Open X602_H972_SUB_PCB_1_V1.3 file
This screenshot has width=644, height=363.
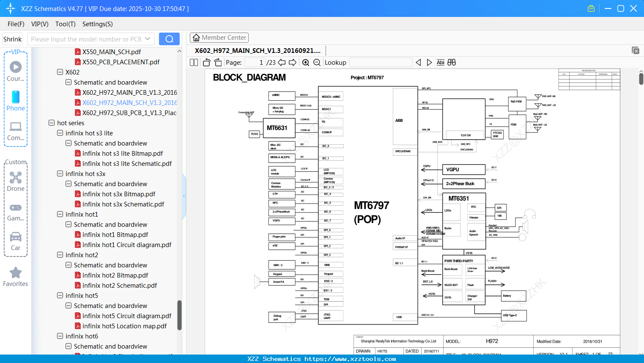point(126,113)
